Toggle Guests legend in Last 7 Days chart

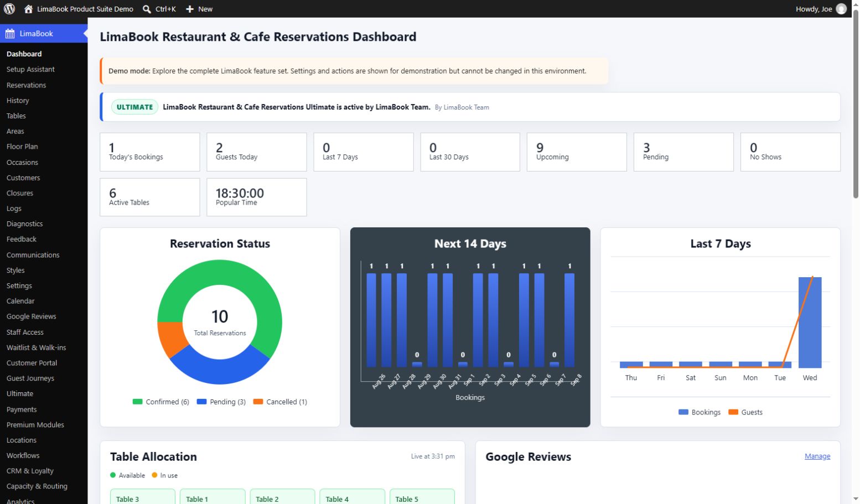745,412
